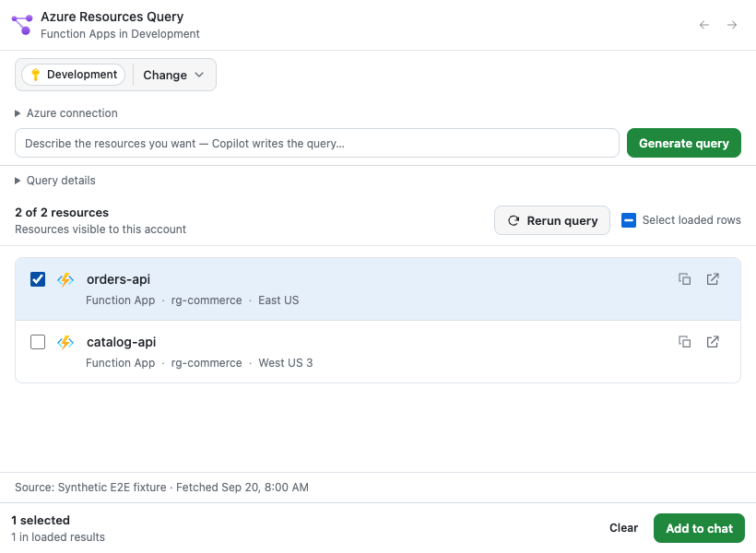
Task: Copy the orders-api resource
Action: [685, 279]
